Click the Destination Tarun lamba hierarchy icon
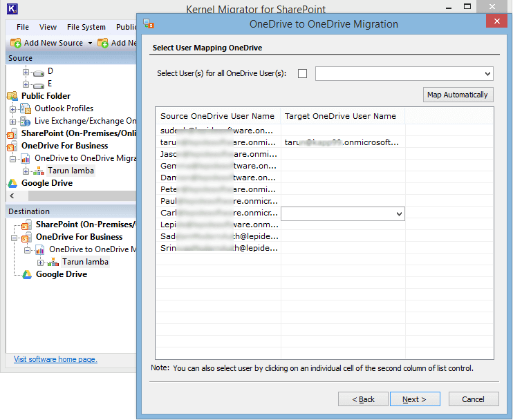513x420 pixels. pos(53,262)
